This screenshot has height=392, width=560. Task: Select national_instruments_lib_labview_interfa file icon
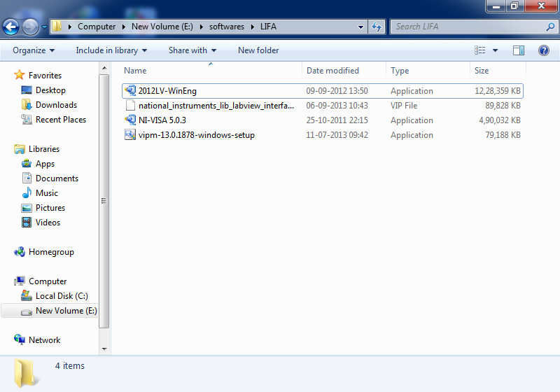click(x=130, y=105)
